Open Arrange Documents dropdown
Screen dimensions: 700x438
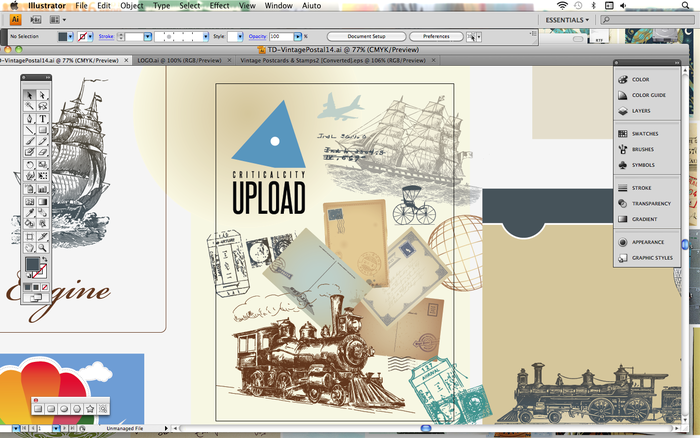pos(57,20)
